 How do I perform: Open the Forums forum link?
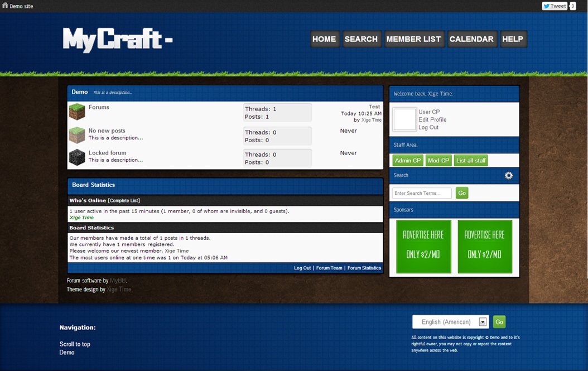(x=99, y=107)
